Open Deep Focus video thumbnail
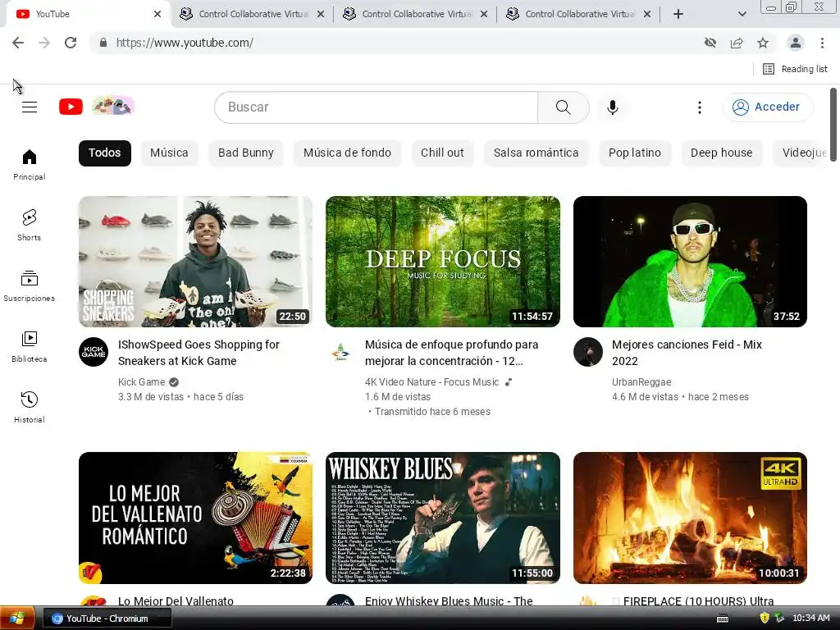 click(x=443, y=262)
